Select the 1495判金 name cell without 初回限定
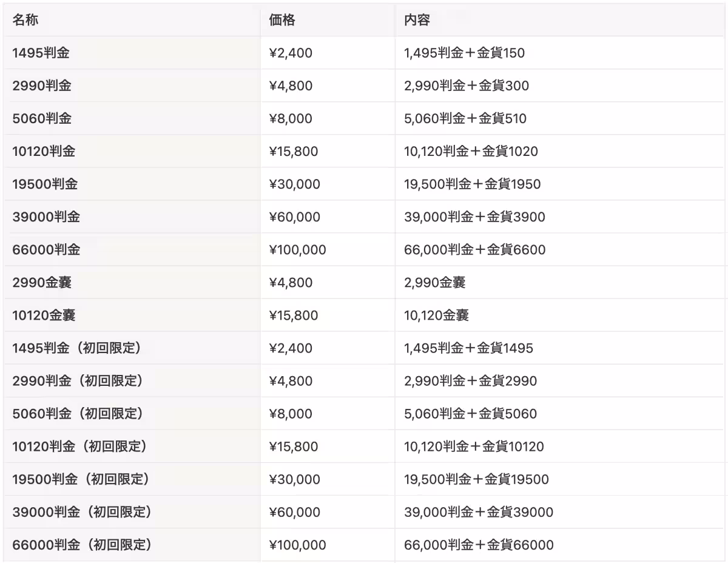Screen dimensions: 728x563 coord(41,53)
